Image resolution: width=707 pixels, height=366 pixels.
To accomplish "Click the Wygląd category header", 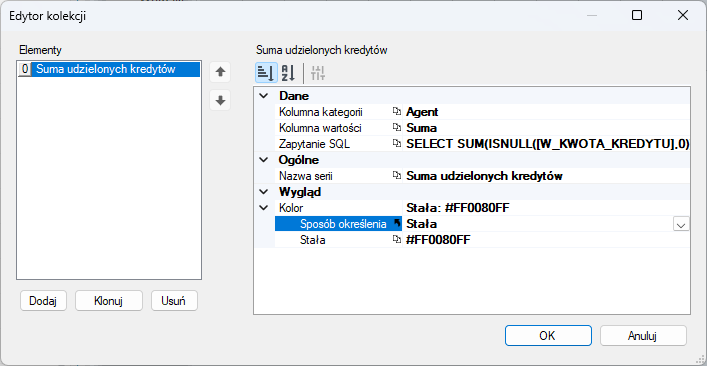I will pyautogui.click(x=300, y=192).
